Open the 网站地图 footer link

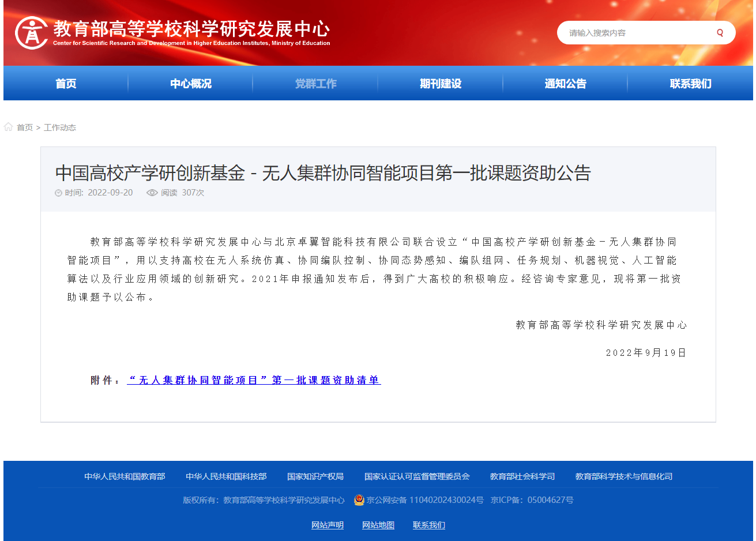click(x=378, y=525)
